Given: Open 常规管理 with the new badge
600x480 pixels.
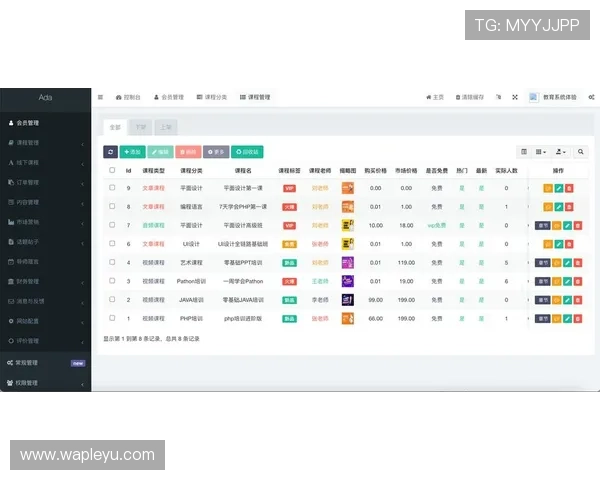Looking at the screenshot, I should pos(46,363).
